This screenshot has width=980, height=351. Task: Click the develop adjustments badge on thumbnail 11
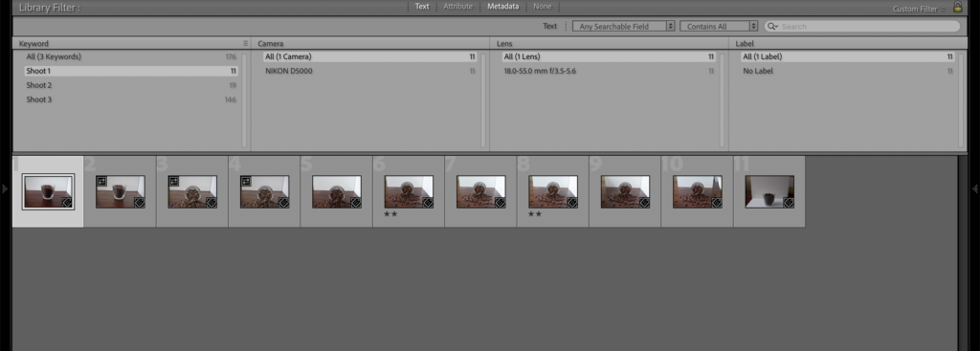(789, 203)
